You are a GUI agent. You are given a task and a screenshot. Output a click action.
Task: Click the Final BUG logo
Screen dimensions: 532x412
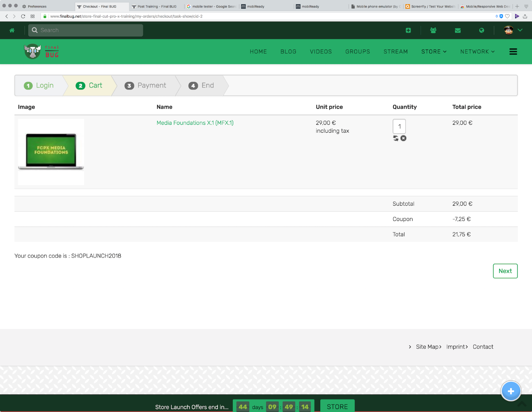click(42, 51)
